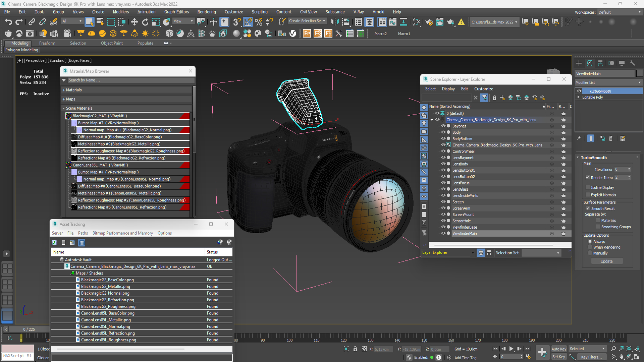Click the TurboSmooth Update button
Image resolution: width=644 pixels, height=362 pixels.
[x=607, y=261]
